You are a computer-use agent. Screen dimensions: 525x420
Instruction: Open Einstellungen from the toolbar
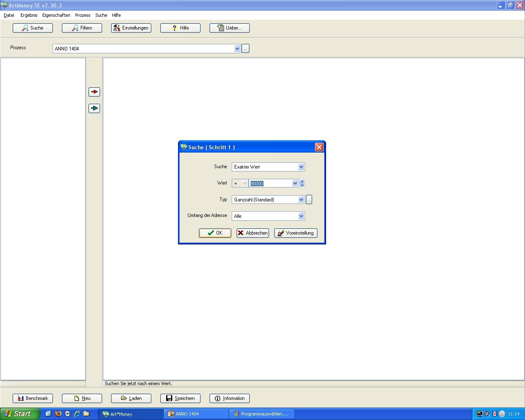point(131,28)
